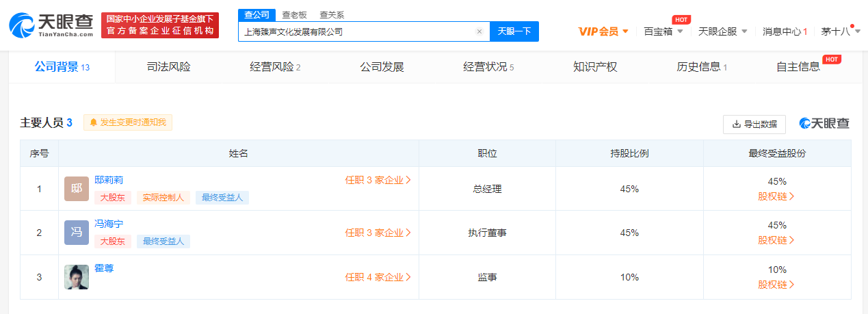Select the 自主信息 tab
The width and height of the screenshot is (868, 314).
[x=798, y=67]
